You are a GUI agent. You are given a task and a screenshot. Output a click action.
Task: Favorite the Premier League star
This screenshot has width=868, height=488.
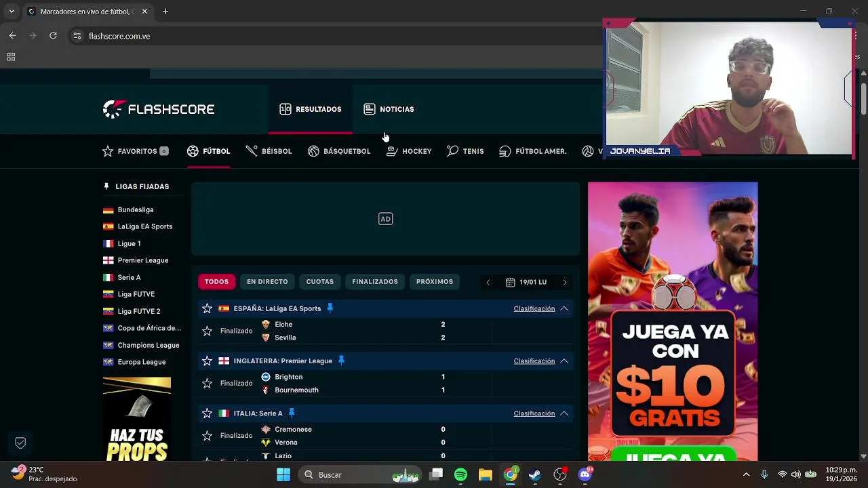pyautogui.click(x=208, y=361)
